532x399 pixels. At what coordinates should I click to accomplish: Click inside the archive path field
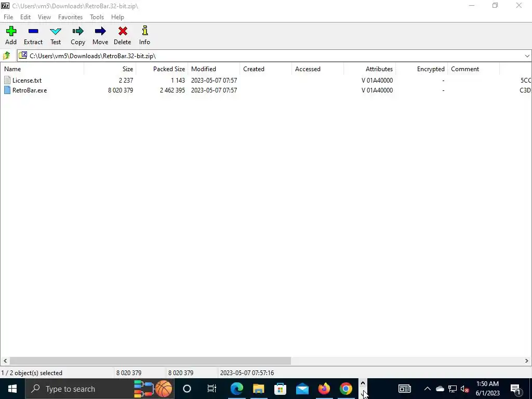[x=270, y=56]
